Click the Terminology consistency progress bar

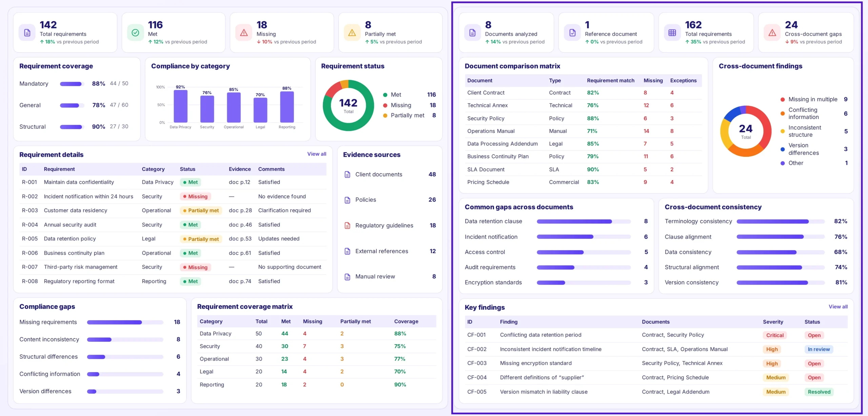point(781,222)
